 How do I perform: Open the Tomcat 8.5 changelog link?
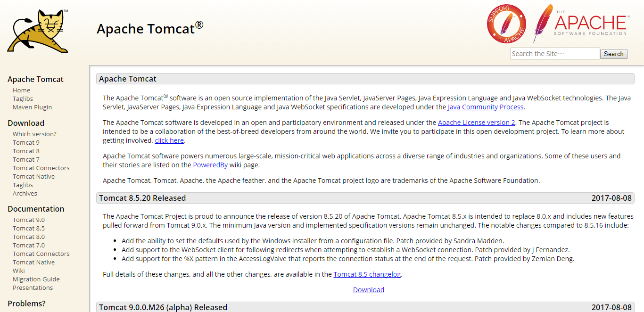367,274
